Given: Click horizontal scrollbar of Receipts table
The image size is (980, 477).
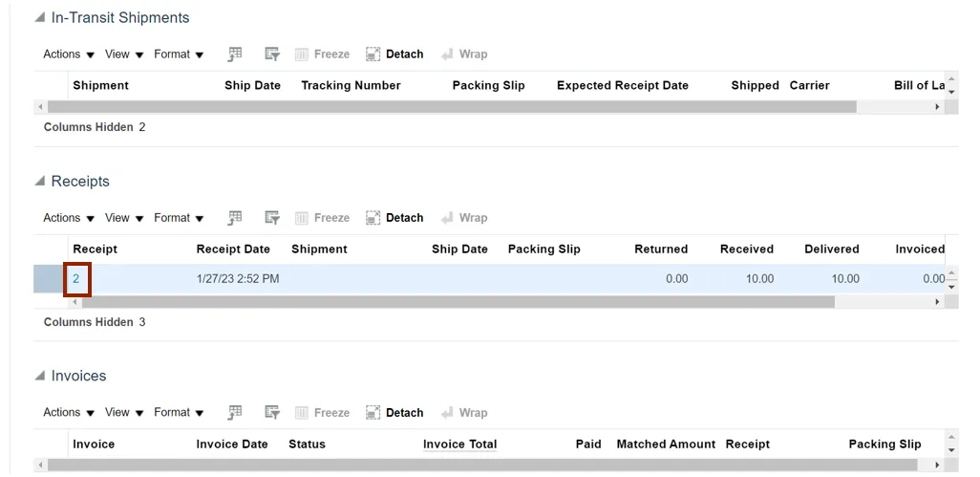Looking at the screenshot, I should [458, 302].
